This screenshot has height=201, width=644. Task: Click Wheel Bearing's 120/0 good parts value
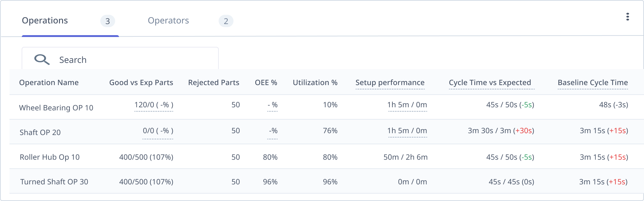click(x=154, y=105)
